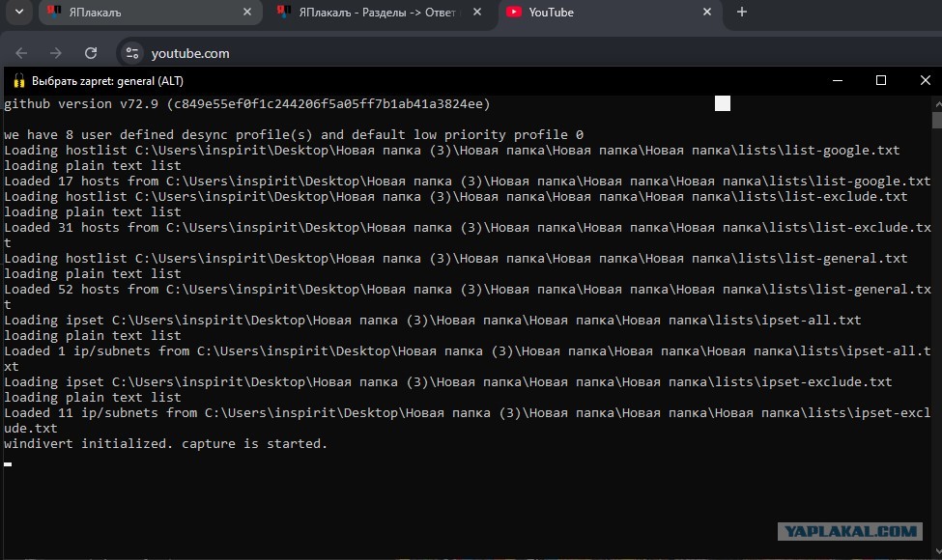Click the Loading ipset ipset-all.txt line
The height and width of the screenshot is (560, 942).
tap(433, 320)
